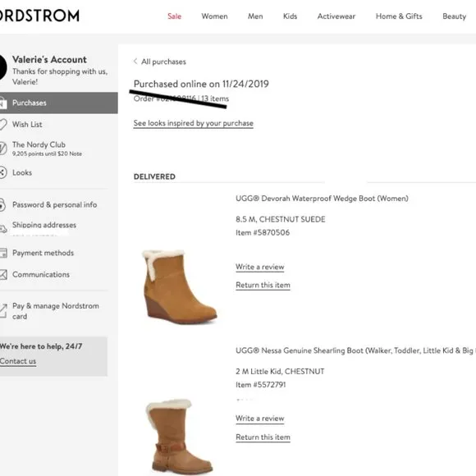This screenshot has width=476, height=476.
Task: Open the Beauty menu
Action: [454, 16]
